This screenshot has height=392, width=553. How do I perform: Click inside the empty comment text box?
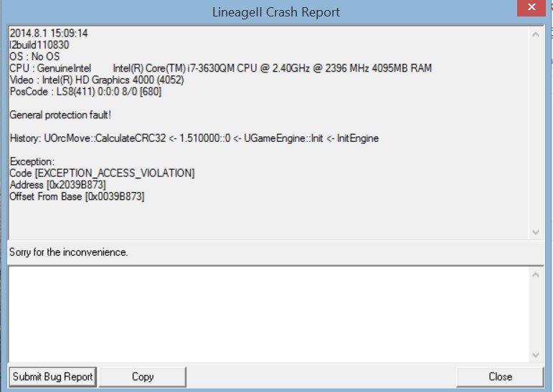269,315
